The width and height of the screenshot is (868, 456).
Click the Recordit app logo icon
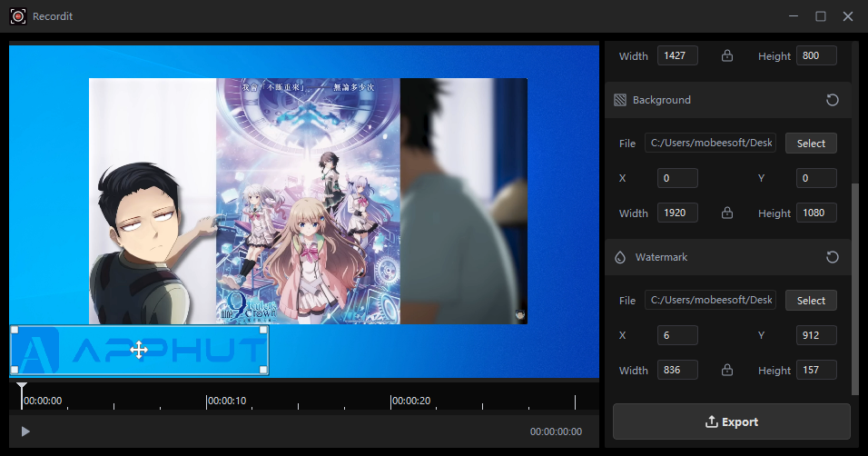click(x=16, y=16)
